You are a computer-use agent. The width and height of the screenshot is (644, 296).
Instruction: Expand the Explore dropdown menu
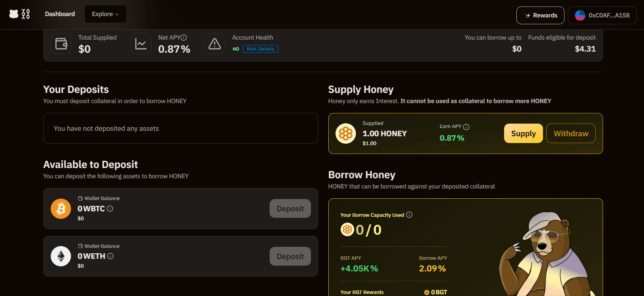[105, 14]
